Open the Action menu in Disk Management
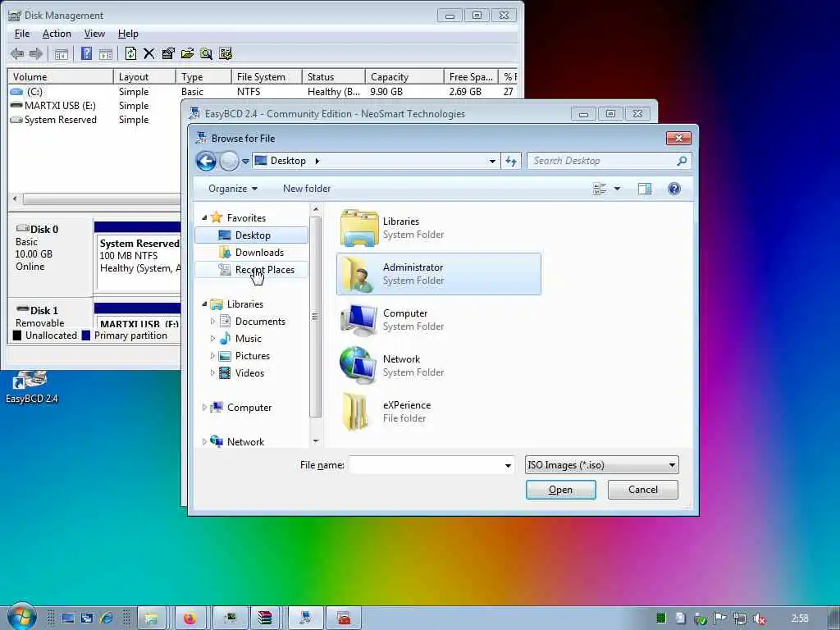Screen dimensions: 840x630 [57, 34]
